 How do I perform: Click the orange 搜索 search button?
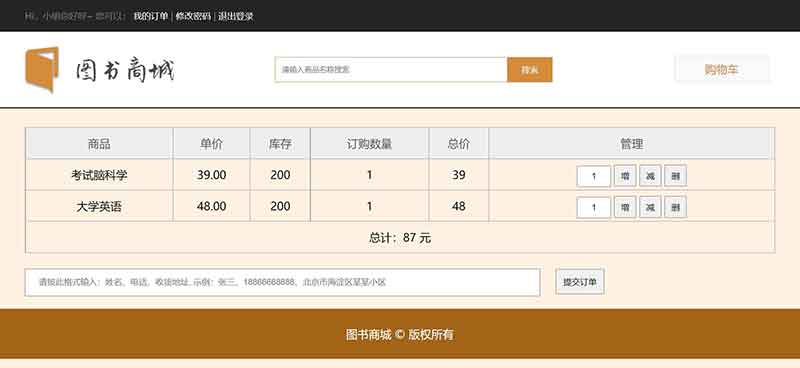click(x=530, y=69)
